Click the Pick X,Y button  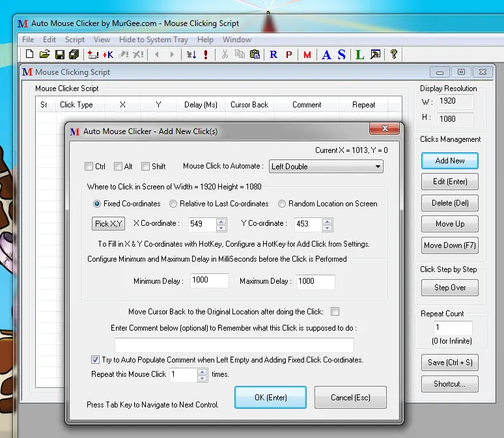coord(108,224)
